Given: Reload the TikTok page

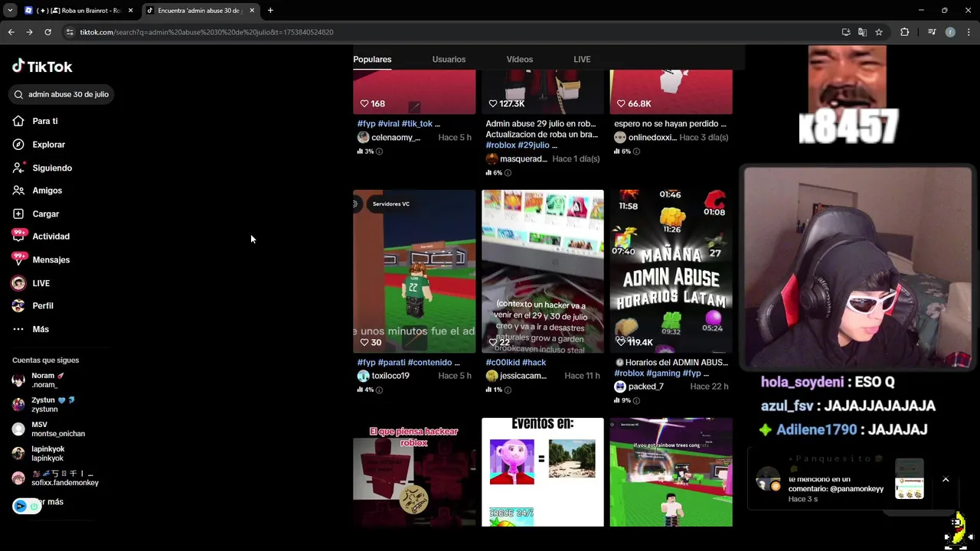Looking at the screenshot, I should pyautogui.click(x=47, y=32).
